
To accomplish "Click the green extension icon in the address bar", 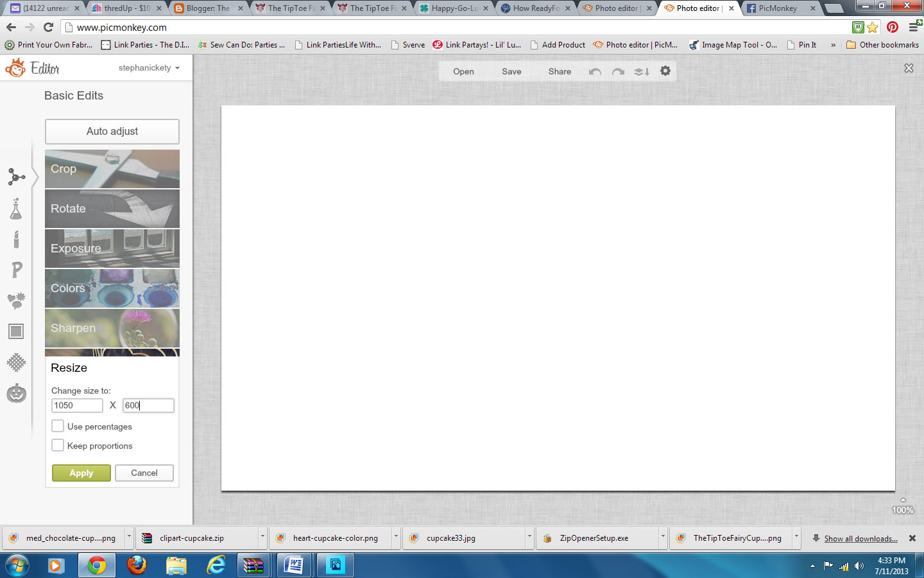I will click(858, 28).
